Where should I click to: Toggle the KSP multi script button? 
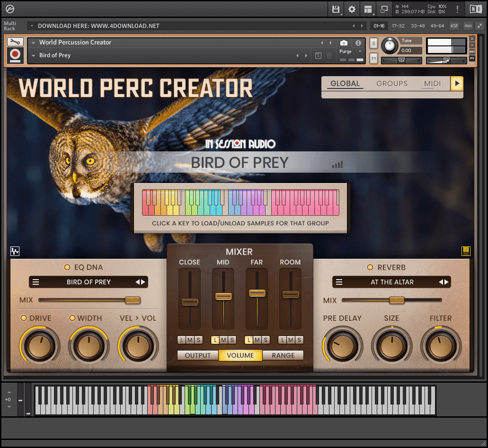(x=454, y=26)
